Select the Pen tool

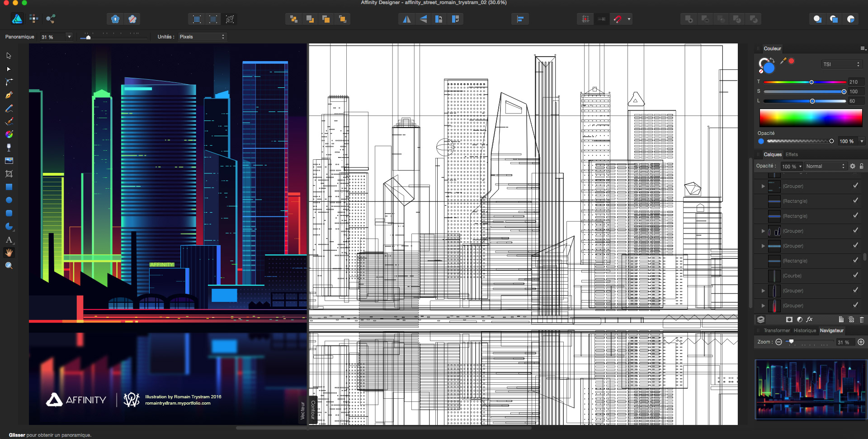point(9,95)
